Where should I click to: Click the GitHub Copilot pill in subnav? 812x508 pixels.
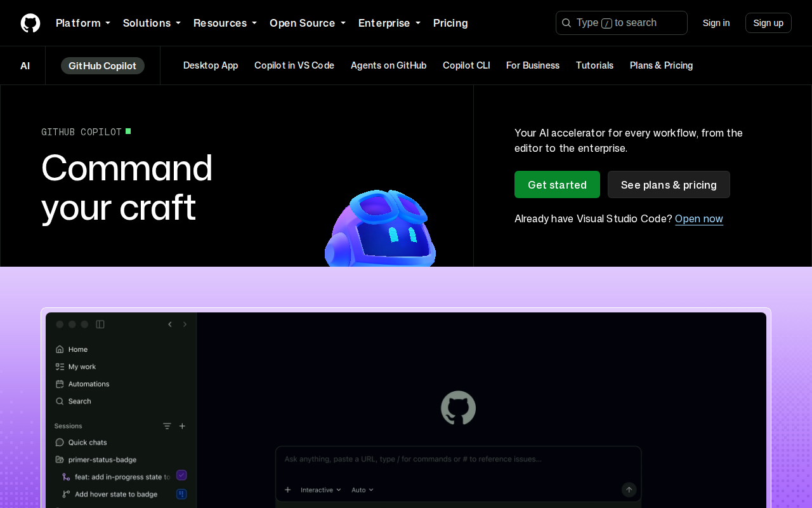coord(103,65)
